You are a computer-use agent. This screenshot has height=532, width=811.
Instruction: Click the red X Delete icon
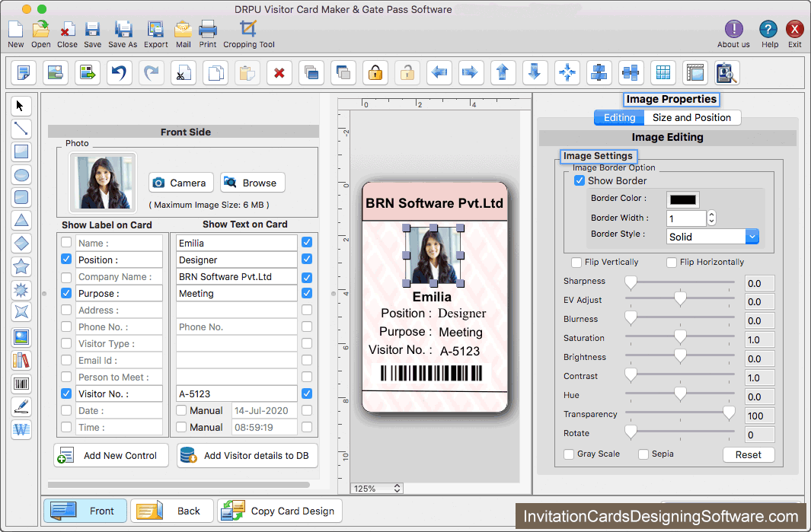[279, 72]
